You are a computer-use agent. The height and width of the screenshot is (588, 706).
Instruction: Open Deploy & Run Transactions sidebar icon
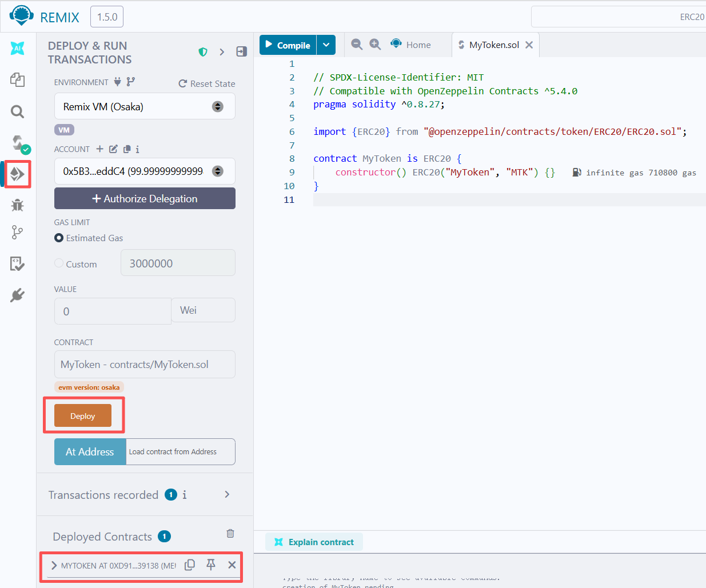coord(17,174)
